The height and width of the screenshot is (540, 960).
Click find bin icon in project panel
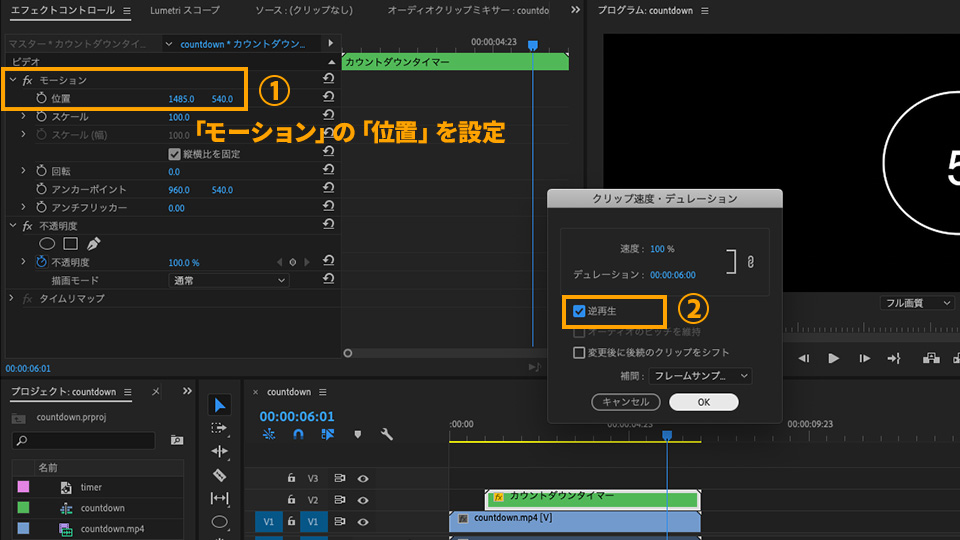(177, 440)
